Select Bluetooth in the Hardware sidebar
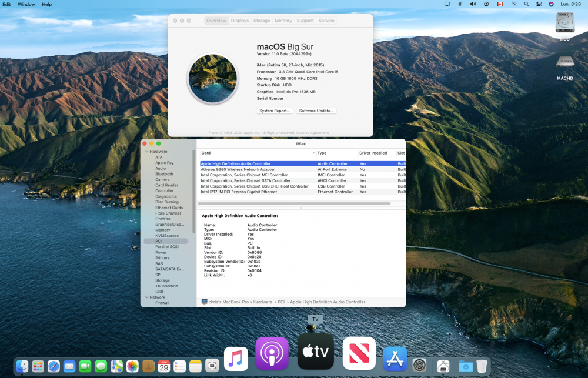 click(164, 174)
